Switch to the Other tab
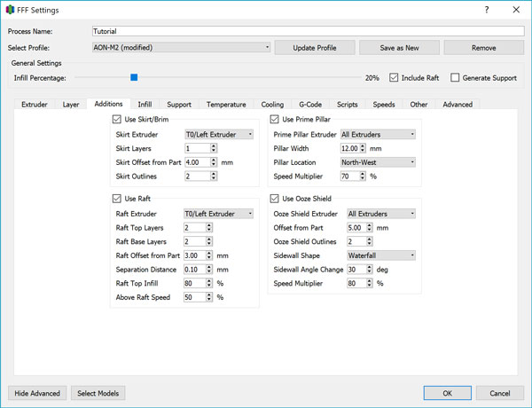 pos(419,105)
